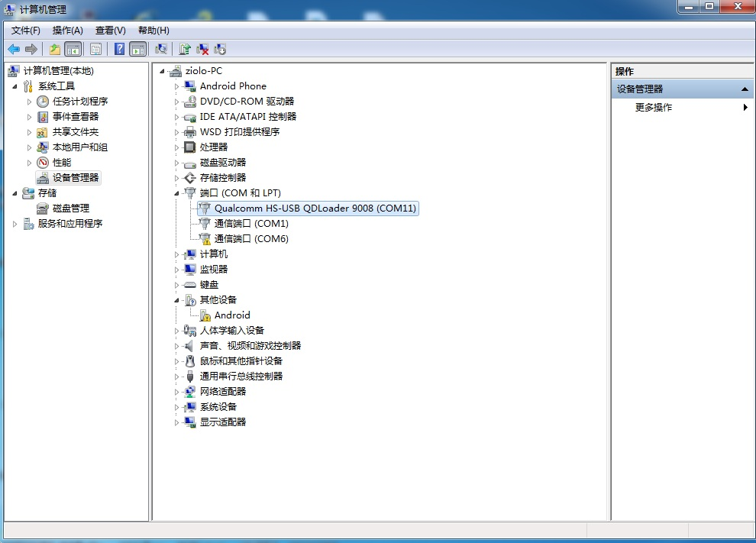Maximize the 计算机管理 window
This screenshot has height=543, width=756.
(x=709, y=6)
